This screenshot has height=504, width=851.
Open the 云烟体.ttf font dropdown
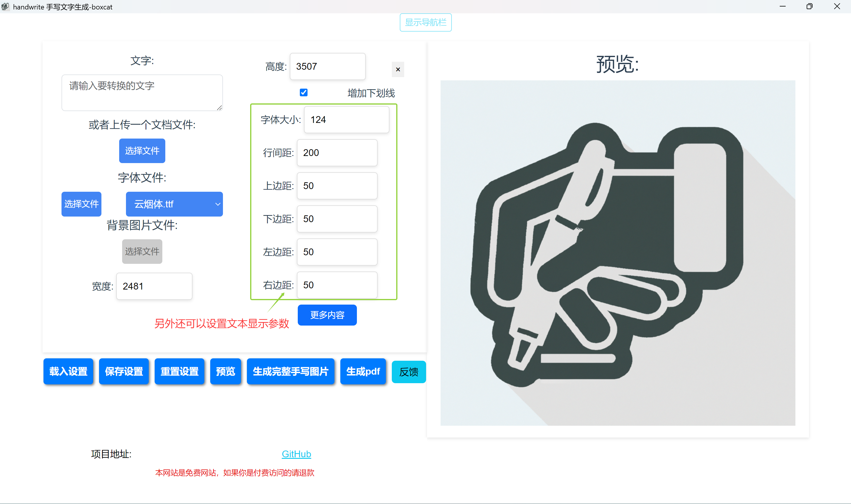[174, 204]
